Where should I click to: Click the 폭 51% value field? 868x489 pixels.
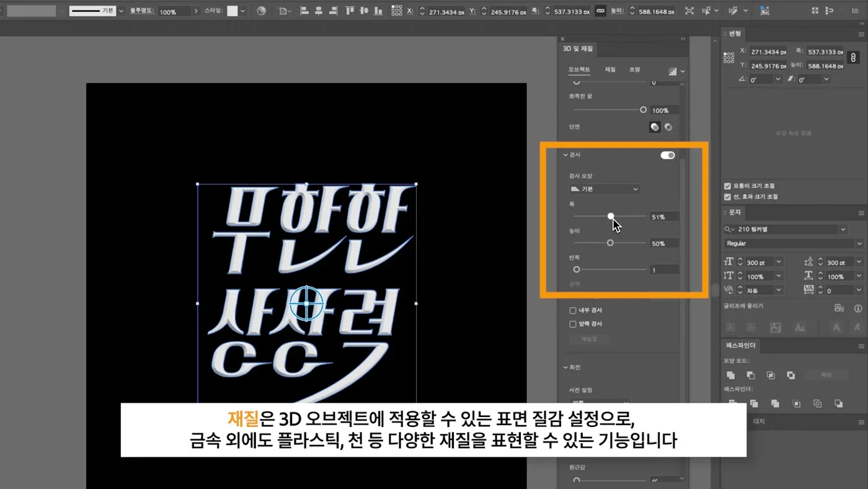point(663,217)
